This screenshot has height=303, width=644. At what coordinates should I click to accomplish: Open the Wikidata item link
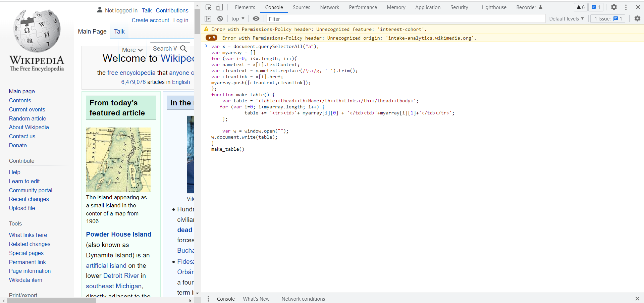[25, 280]
